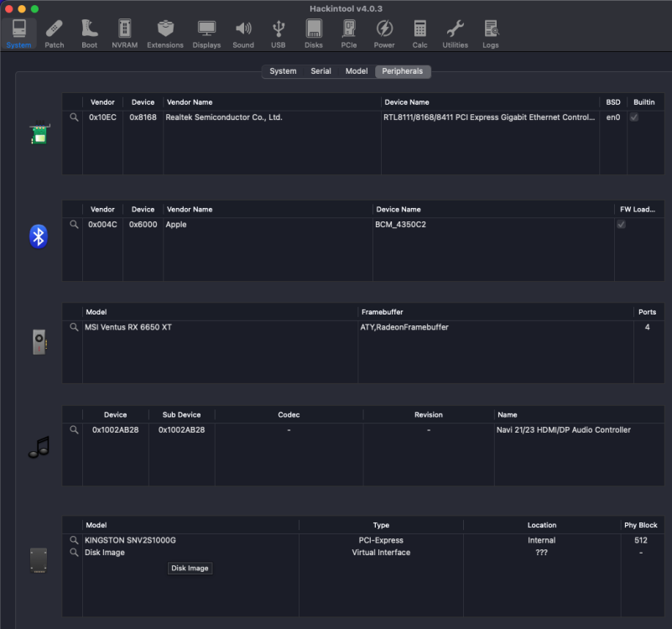Click the 0x10EC vendor ID cell
Image resolution: width=672 pixels, height=629 pixels.
(102, 117)
